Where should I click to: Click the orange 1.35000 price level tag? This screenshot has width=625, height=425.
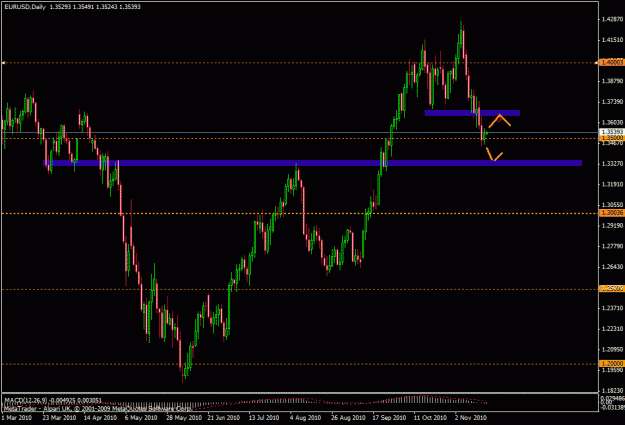pyautogui.click(x=611, y=138)
